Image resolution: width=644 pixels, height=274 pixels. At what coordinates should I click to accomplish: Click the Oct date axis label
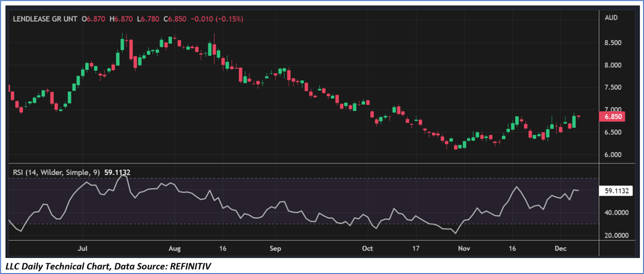click(367, 248)
